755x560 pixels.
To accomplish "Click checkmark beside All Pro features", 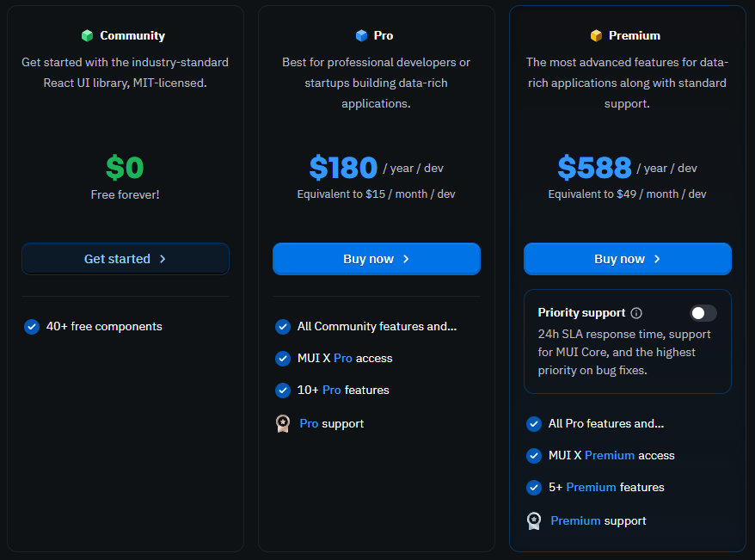I will [x=533, y=424].
